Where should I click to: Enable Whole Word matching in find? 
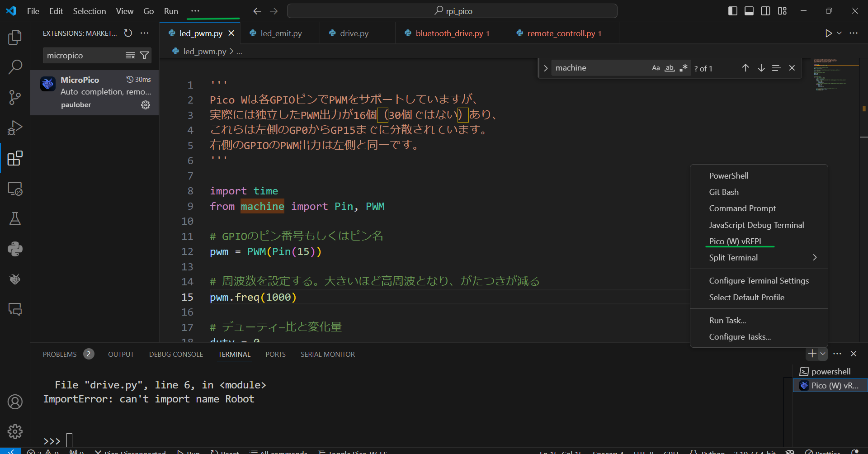[x=670, y=67]
